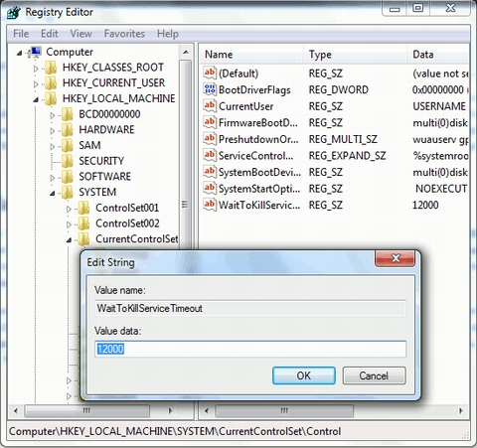
Task: Select the BootDriverFlags DWORD value icon
Action: pos(210,89)
